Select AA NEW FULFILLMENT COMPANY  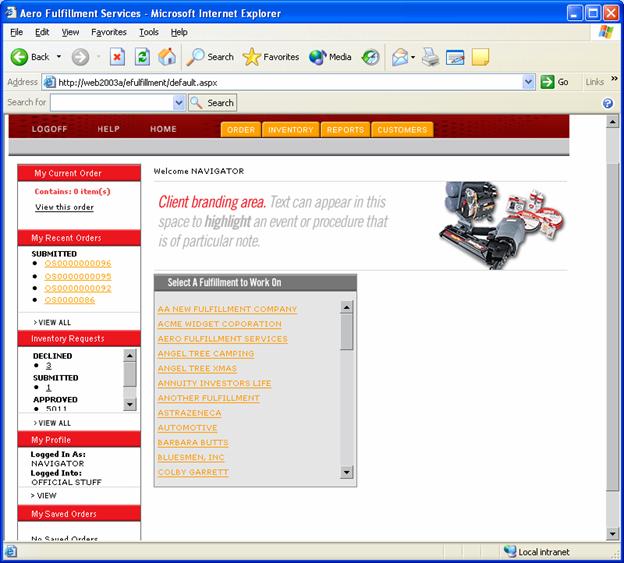[227, 309]
